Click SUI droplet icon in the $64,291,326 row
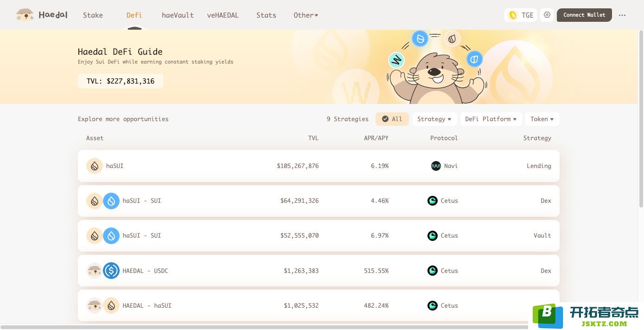 click(111, 201)
